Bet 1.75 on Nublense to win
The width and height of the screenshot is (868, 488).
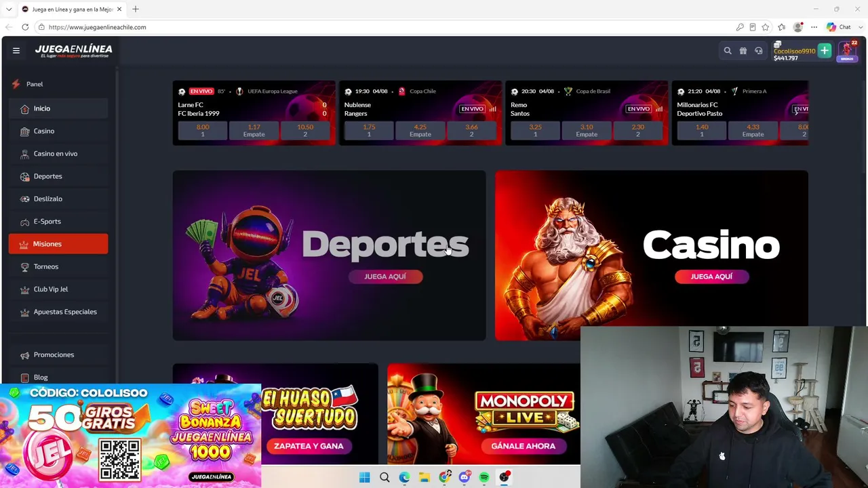click(369, 131)
